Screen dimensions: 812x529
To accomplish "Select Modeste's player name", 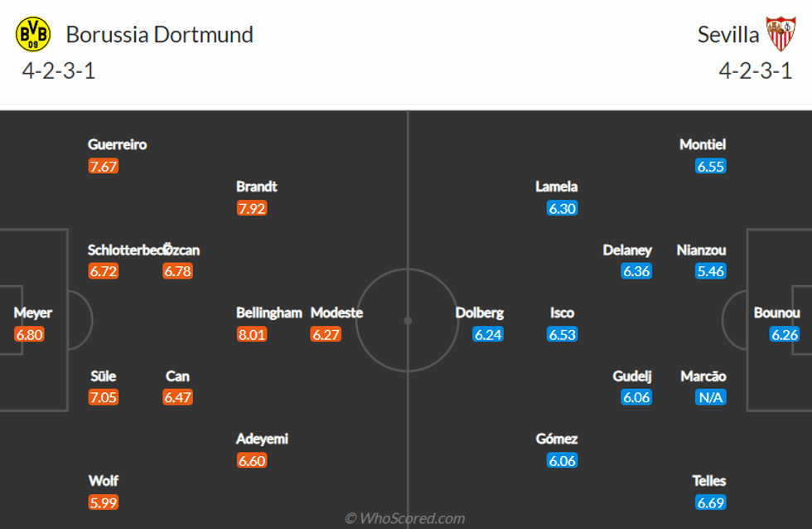I will coord(336,313).
